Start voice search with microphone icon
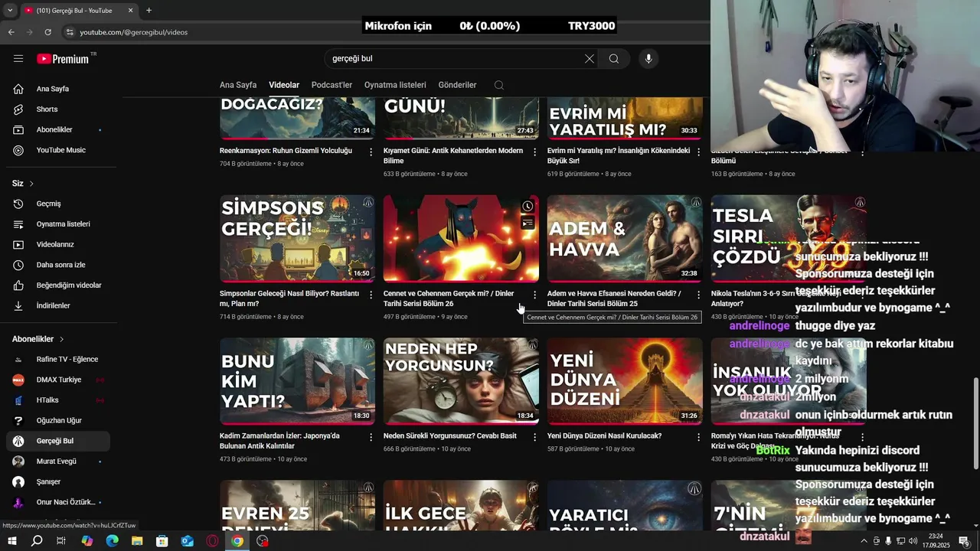980x551 pixels. [x=648, y=59]
